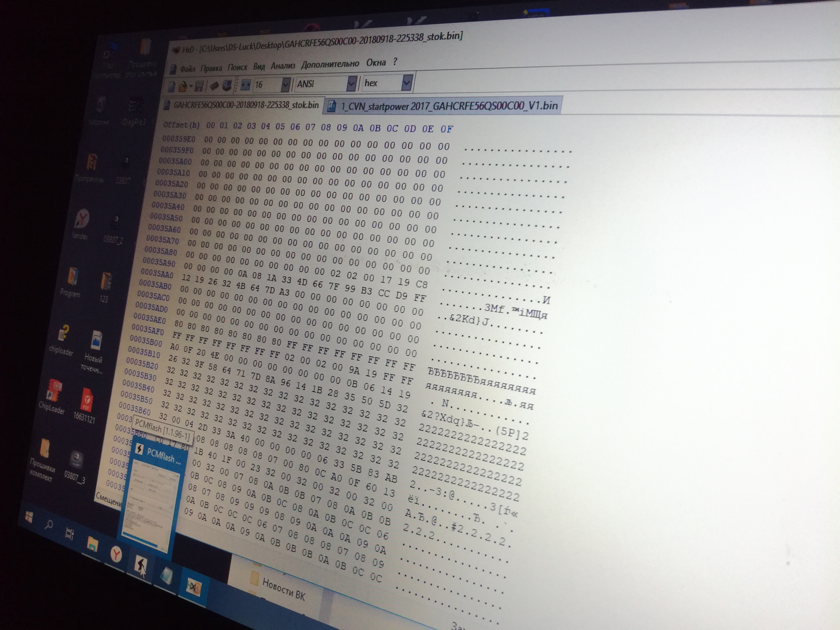Click the Open file toolbar icon
Viewport: 840px width, 630px height.
click(x=182, y=87)
